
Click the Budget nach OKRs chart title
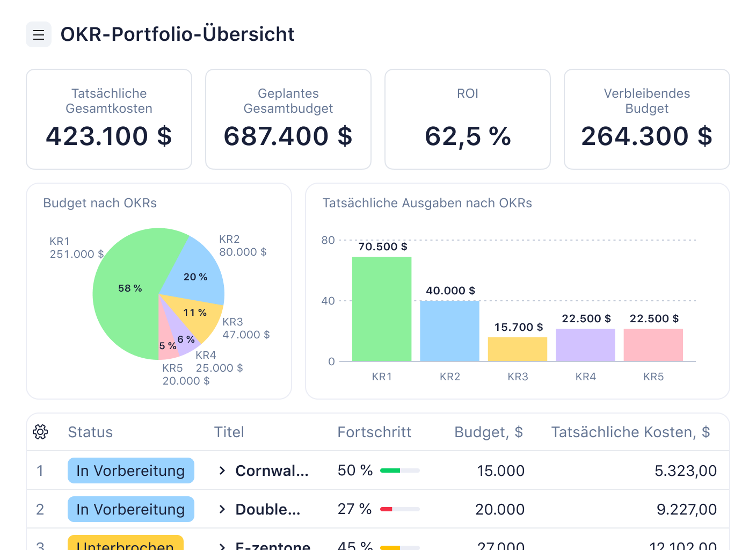pyautogui.click(x=100, y=203)
